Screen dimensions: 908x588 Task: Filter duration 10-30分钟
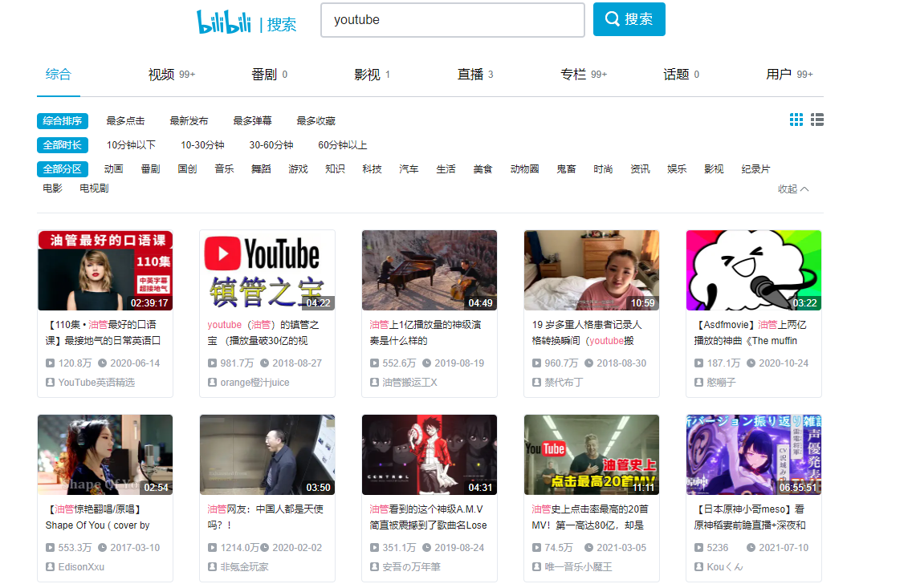(x=202, y=144)
